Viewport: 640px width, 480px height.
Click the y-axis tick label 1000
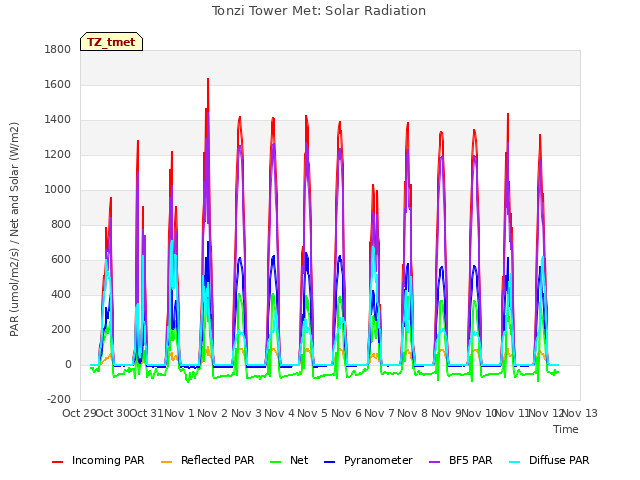58,190
